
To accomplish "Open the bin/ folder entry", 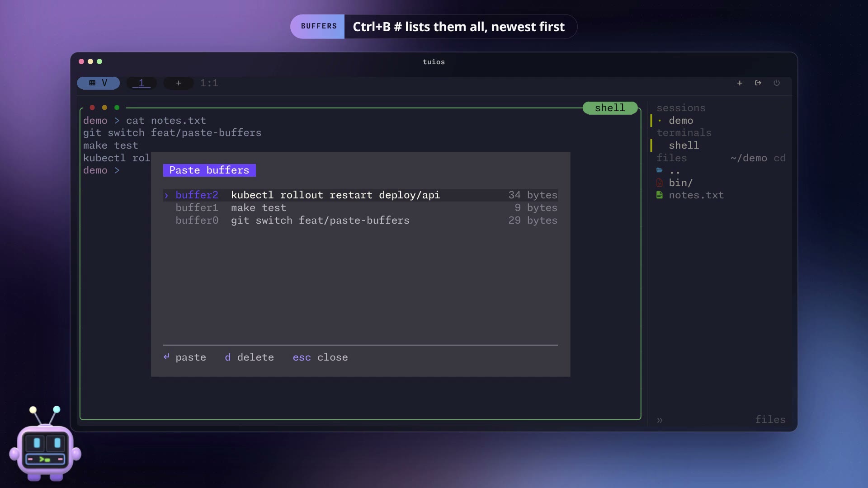I will tap(681, 183).
